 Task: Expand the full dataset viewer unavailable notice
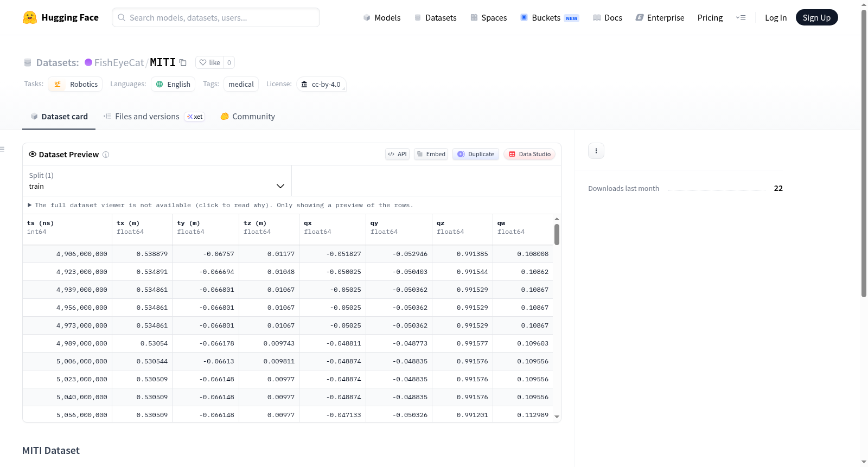click(221, 205)
